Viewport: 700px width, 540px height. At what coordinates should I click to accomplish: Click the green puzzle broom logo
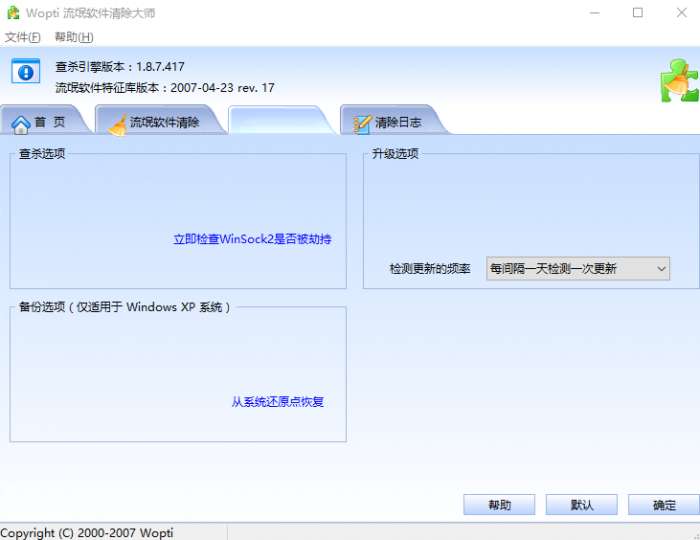[x=679, y=81]
